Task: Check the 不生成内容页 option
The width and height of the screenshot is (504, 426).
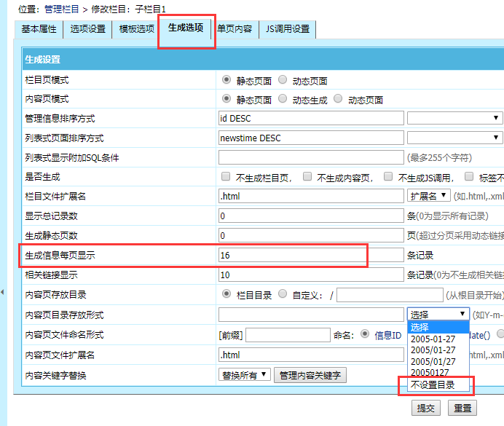Action: pos(308,177)
